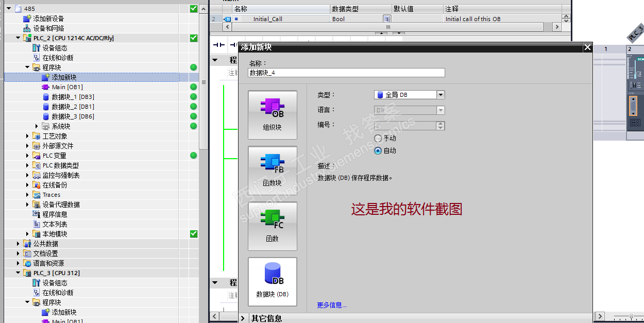Click the 注释 column header
This screenshot has height=323, width=644.
(x=502, y=9)
